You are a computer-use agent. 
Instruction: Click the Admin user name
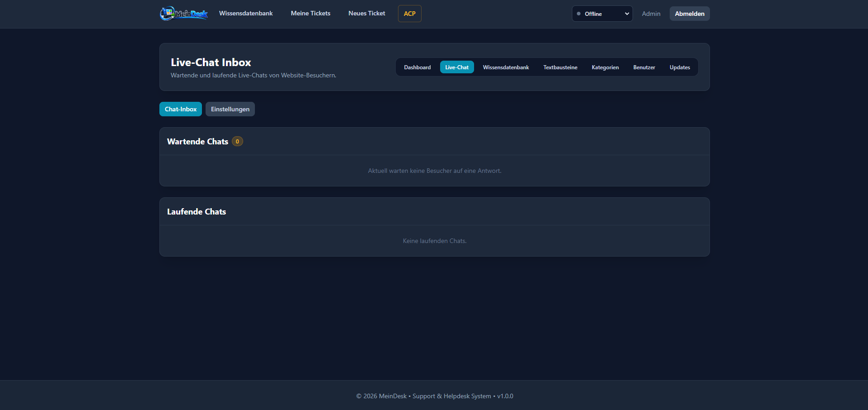click(651, 14)
